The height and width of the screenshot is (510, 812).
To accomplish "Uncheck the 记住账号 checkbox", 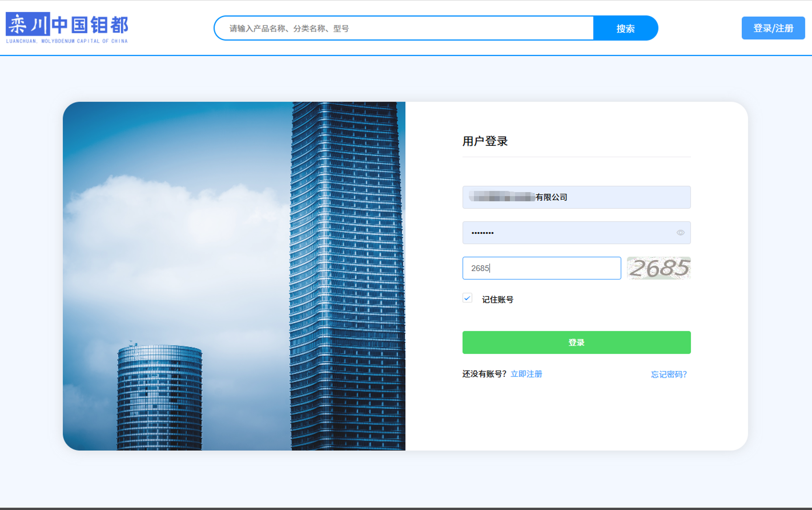I will [x=467, y=298].
